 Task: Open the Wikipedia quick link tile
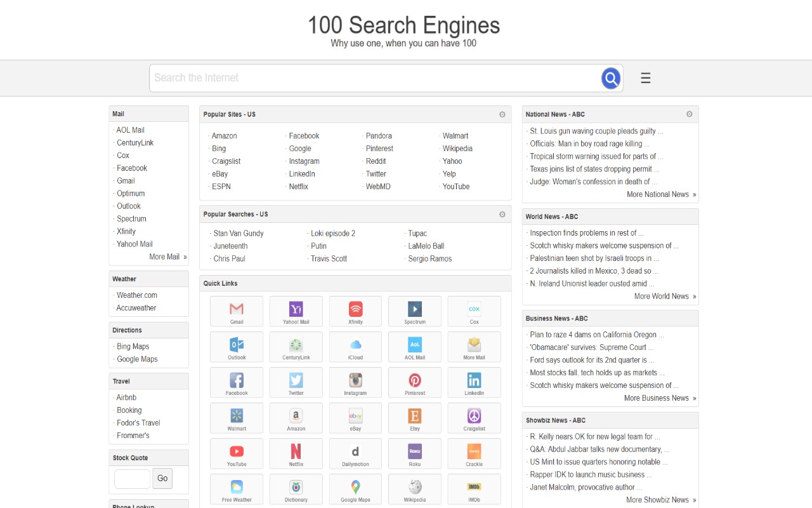415,489
